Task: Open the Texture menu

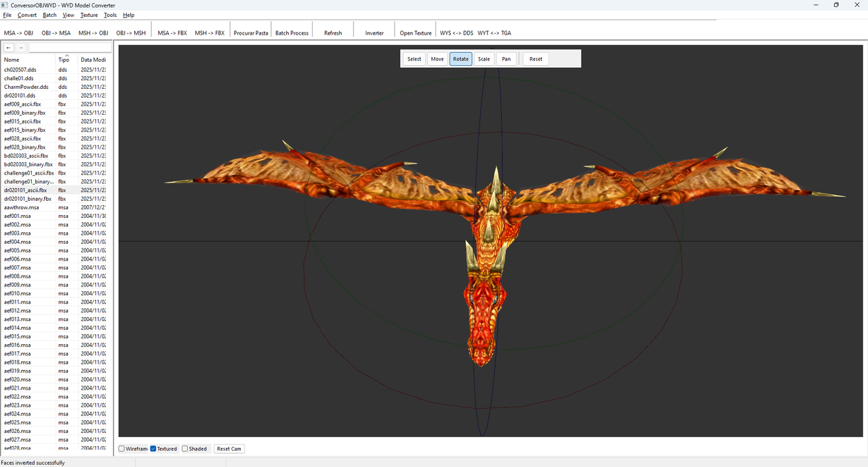Action: coord(89,15)
